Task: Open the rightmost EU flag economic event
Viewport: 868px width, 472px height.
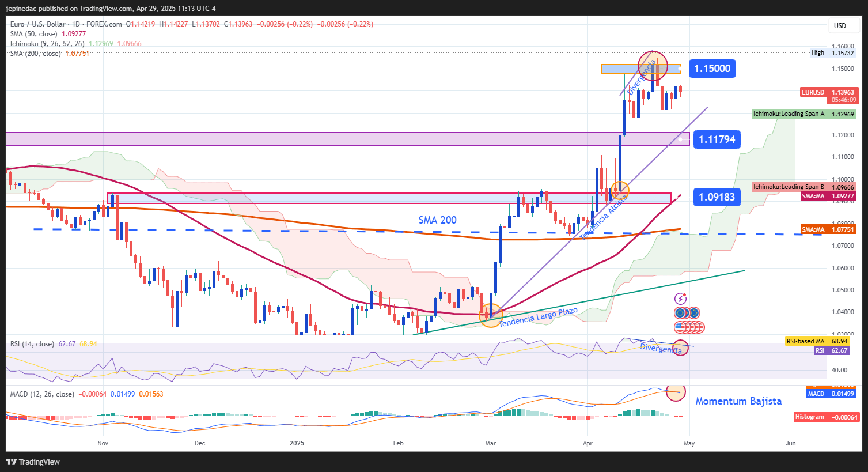Action: click(x=695, y=313)
